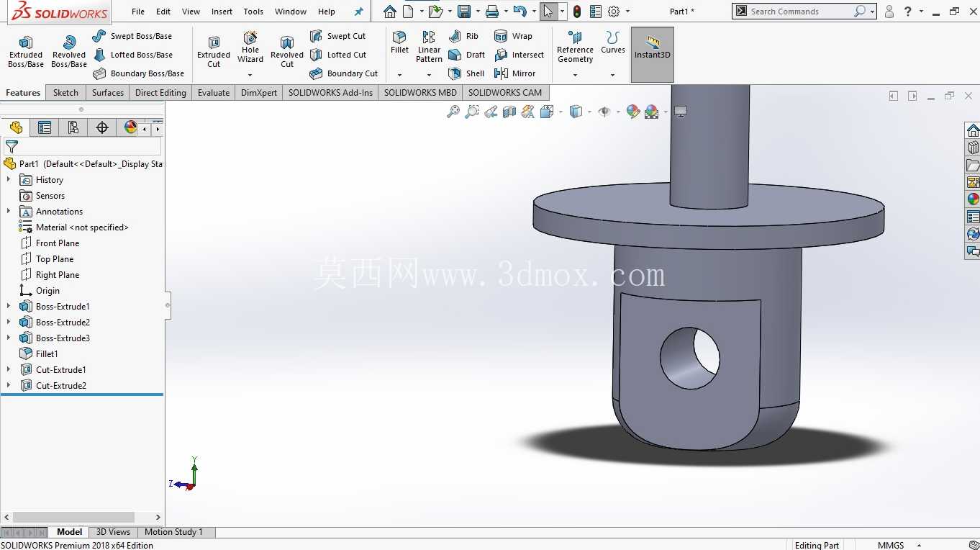Choose the Boundary Cut feature
The width and height of the screenshot is (980, 550).
[343, 73]
